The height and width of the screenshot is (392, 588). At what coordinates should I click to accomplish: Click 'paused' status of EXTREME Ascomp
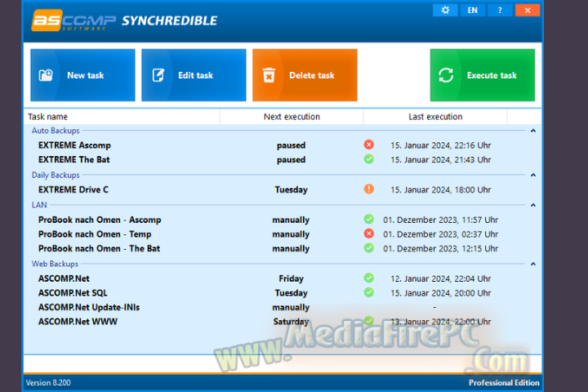click(291, 145)
